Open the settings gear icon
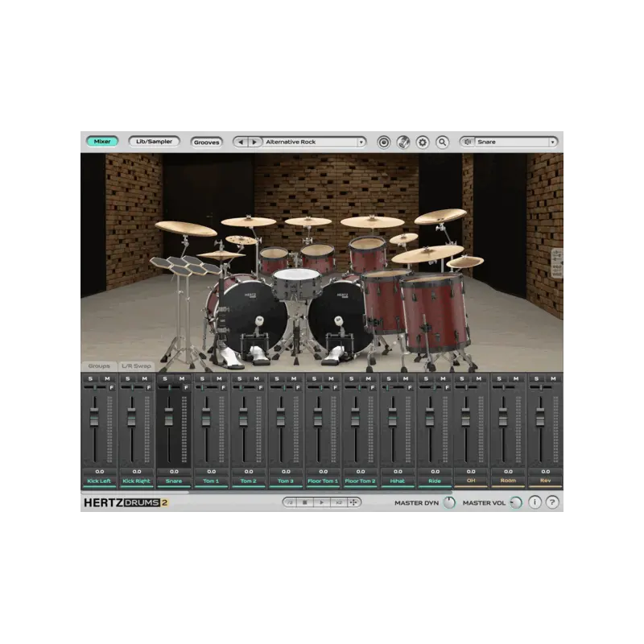This screenshot has height=644, width=644. [x=422, y=142]
